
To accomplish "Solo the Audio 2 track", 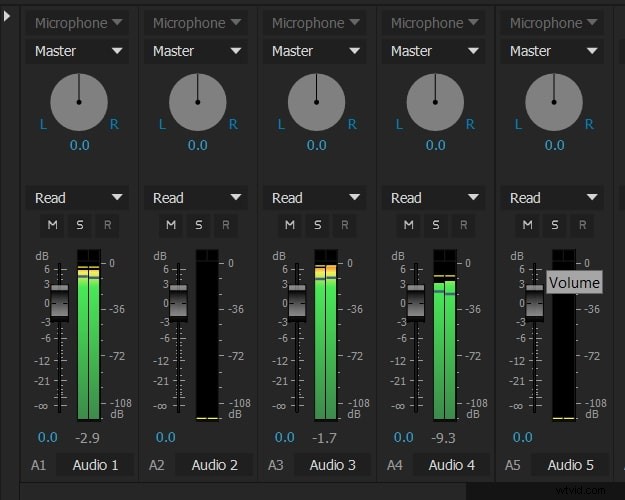I will tap(199, 225).
